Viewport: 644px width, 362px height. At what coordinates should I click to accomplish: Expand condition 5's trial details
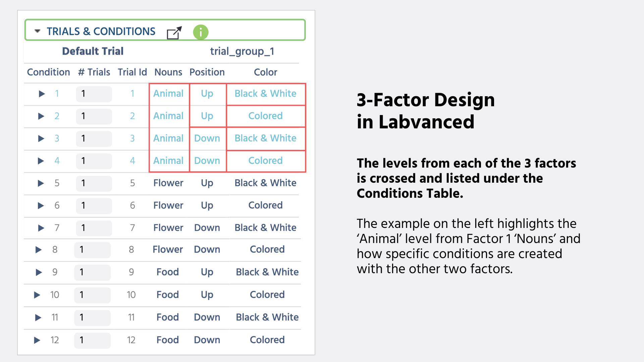point(40,183)
